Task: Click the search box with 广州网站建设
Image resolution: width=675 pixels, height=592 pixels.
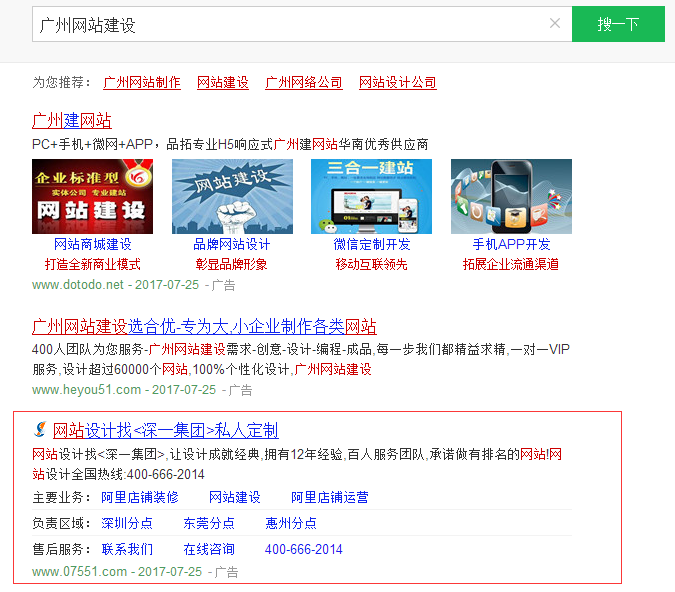Action: click(290, 24)
